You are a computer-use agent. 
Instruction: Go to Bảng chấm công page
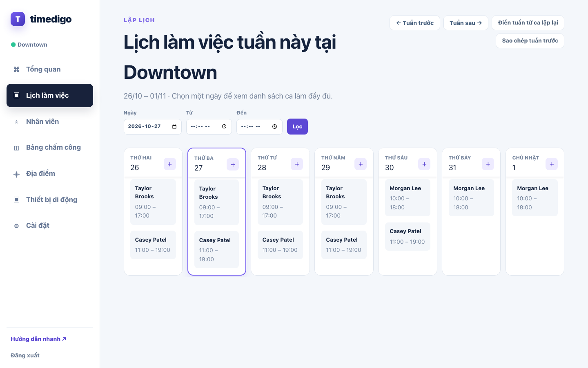[x=50, y=147]
